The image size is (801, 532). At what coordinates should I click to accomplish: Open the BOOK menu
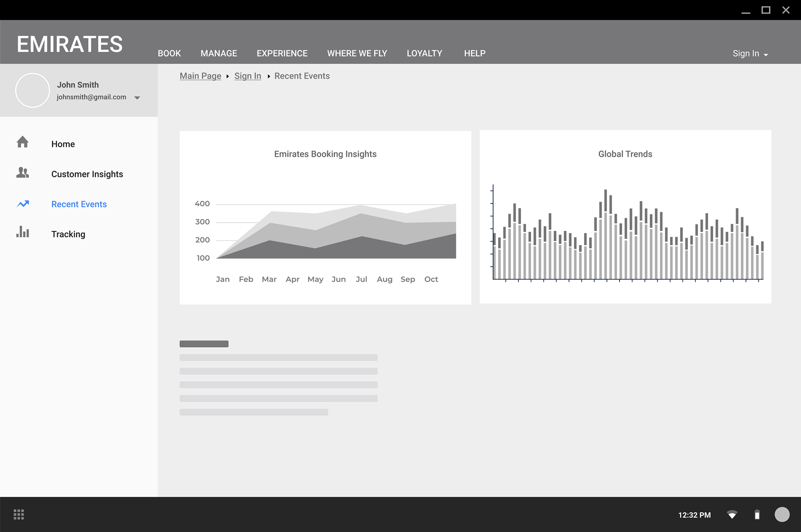(169, 53)
